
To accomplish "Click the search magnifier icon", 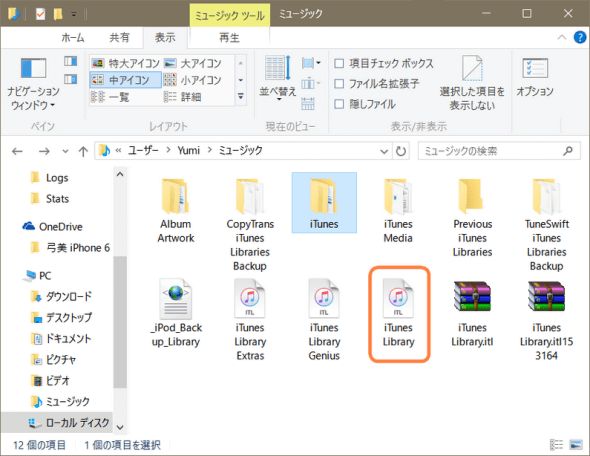I will coord(567,151).
